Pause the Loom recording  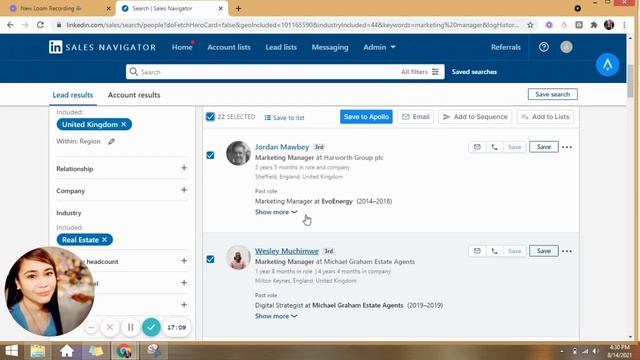pos(131,327)
